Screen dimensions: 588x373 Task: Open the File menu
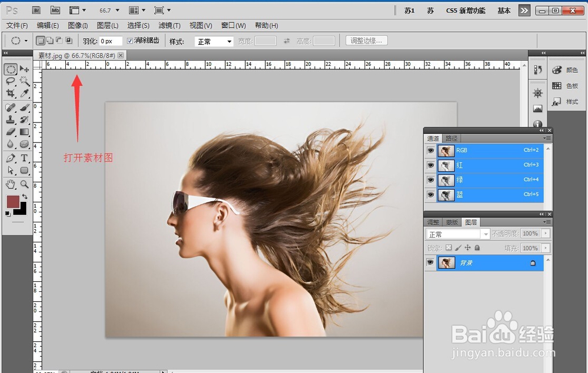click(x=17, y=25)
